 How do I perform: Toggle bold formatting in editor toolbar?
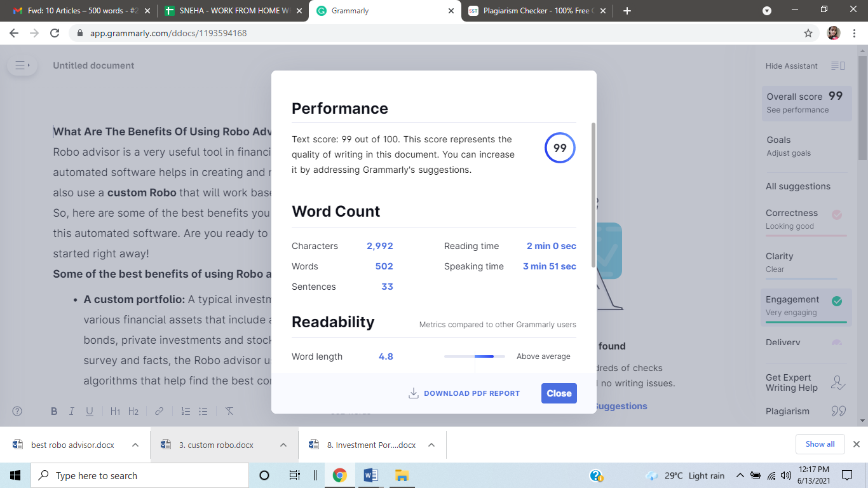[x=54, y=411]
